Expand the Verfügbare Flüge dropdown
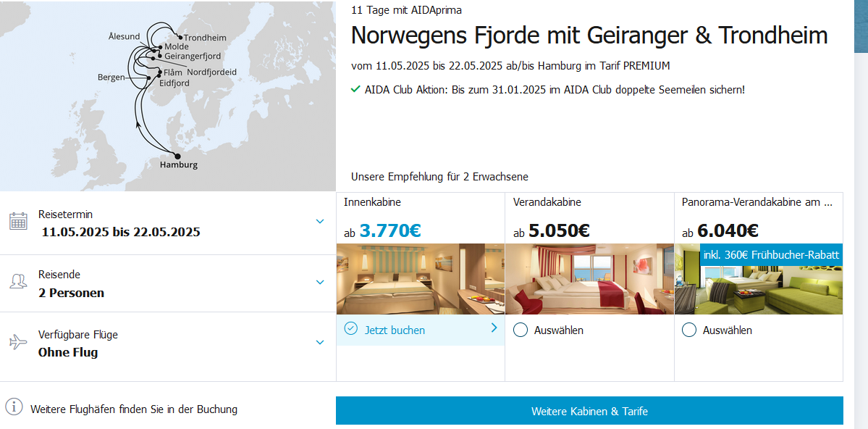The width and height of the screenshot is (868, 429). (320, 342)
